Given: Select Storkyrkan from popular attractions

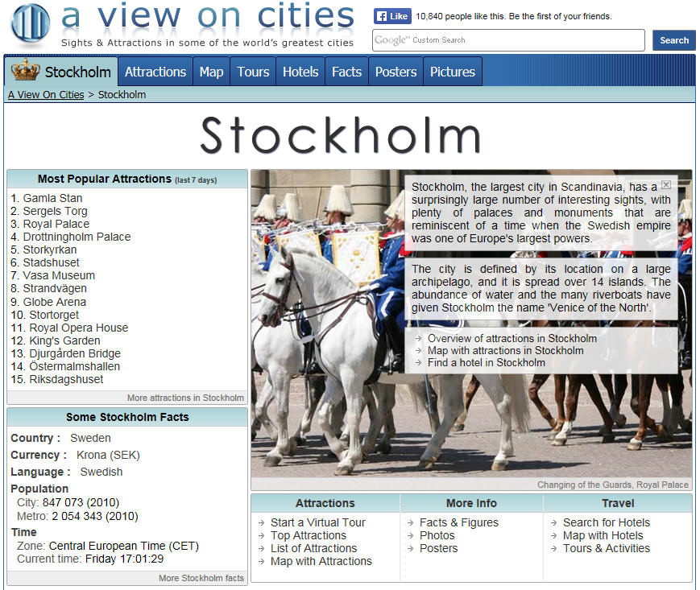Looking at the screenshot, I should point(50,250).
